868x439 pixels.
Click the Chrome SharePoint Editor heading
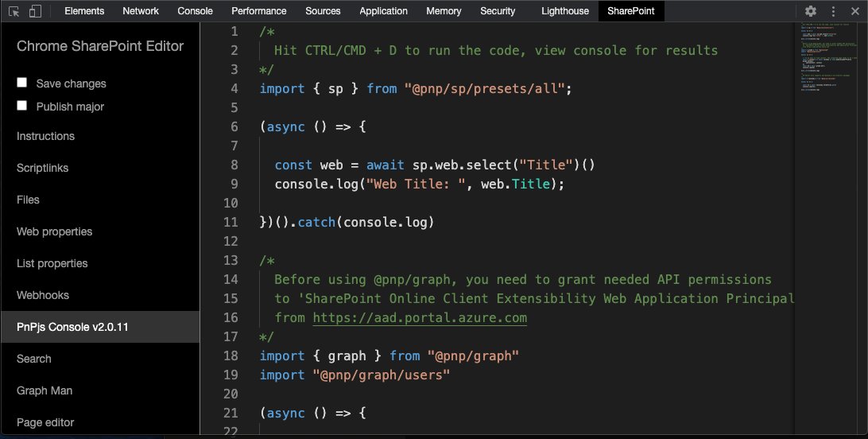100,46
